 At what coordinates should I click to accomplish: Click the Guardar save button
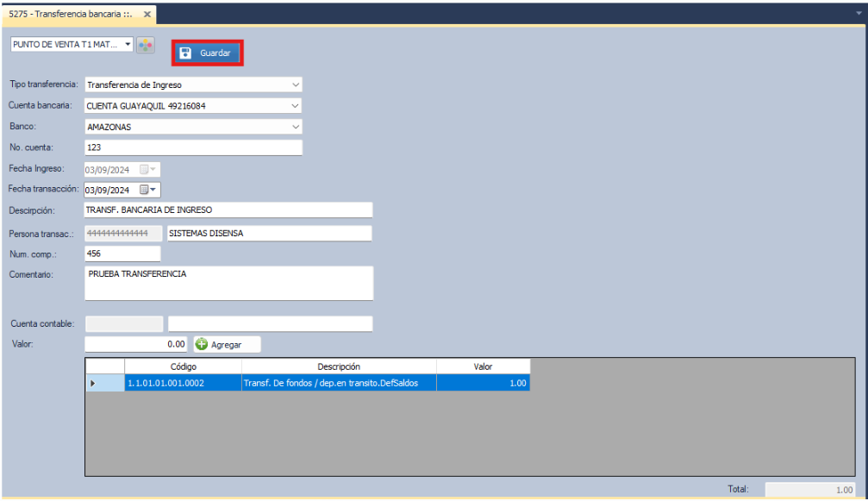click(x=207, y=53)
